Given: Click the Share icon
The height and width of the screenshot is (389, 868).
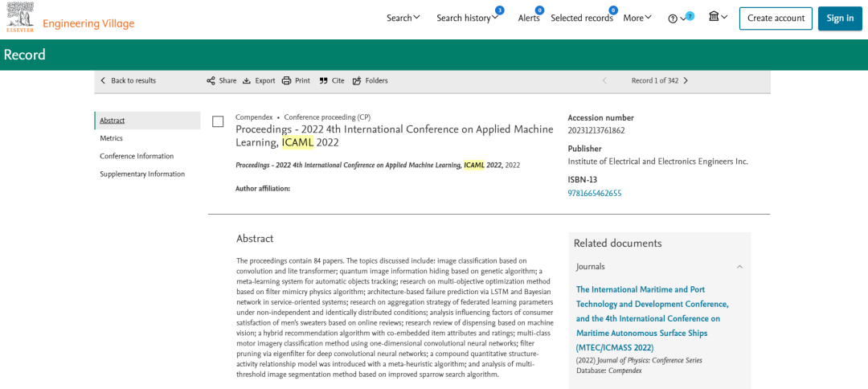Looking at the screenshot, I should pyautogui.click(x=211, y=81).
